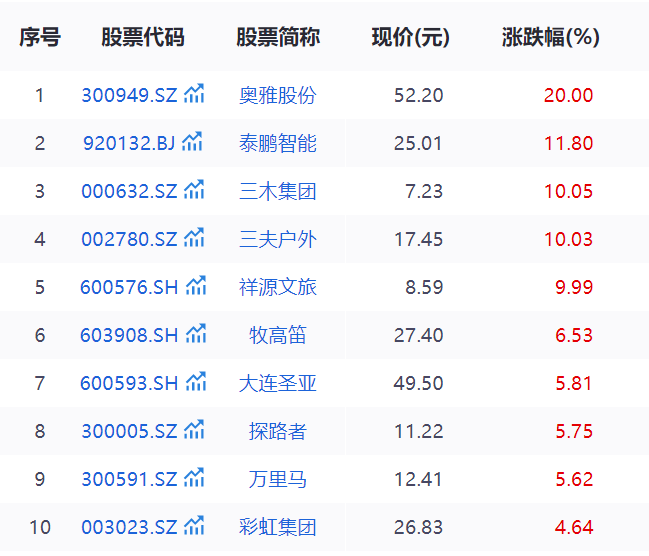This screenshot has width=649, height=556.
Task: Open the chart icon beside 003023.SZ
Action: (195, 527)
